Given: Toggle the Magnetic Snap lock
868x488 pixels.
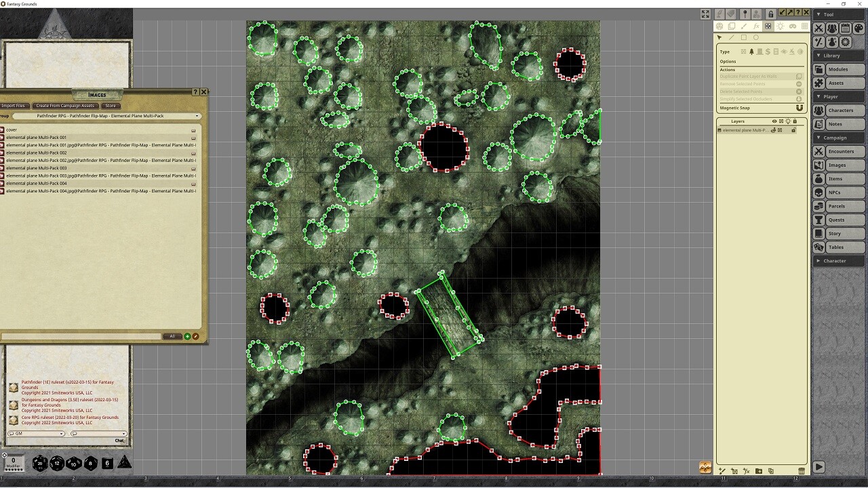Looking at the screenshot, I should point(800,108).
